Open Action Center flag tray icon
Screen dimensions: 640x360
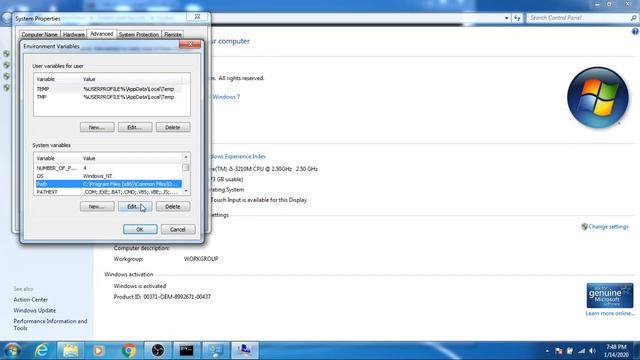(559, 351)
